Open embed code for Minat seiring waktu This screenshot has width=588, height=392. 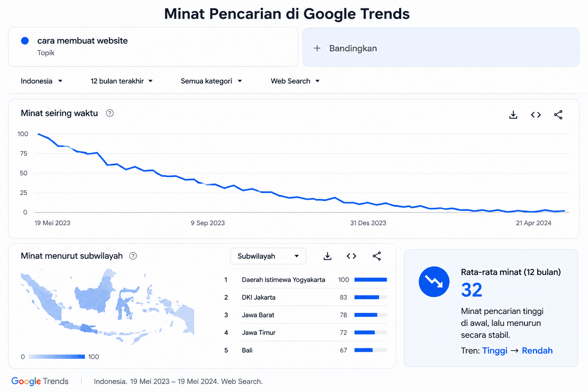(536, 115)
